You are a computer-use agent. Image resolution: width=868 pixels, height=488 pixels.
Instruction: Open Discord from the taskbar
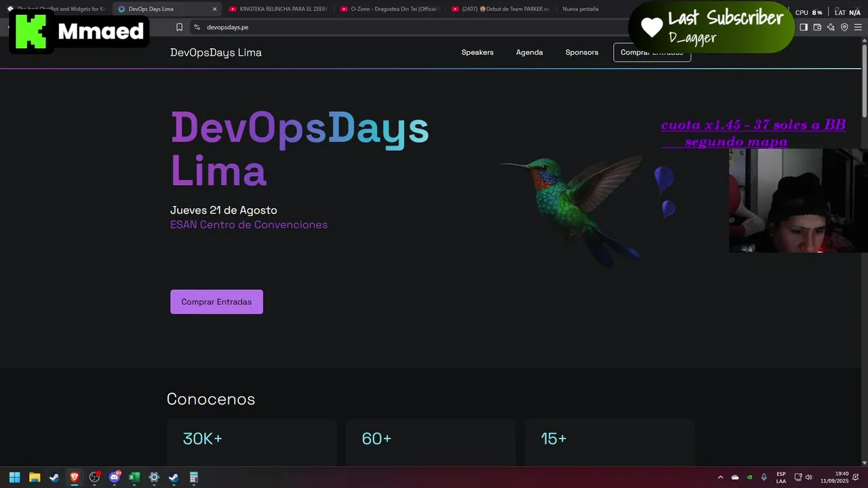click(115, 477)
